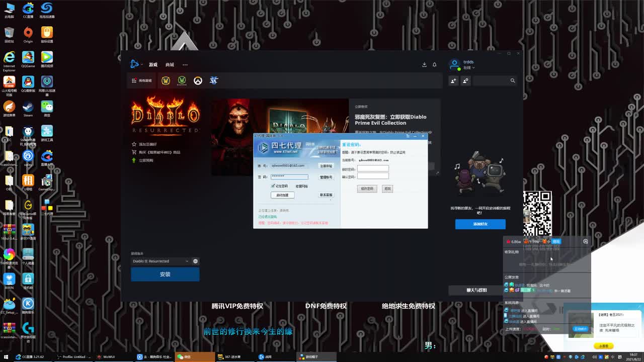Open friend management icon in Battle.net
The width and height of the screenshot is (644, 362).
click(466, 80)
